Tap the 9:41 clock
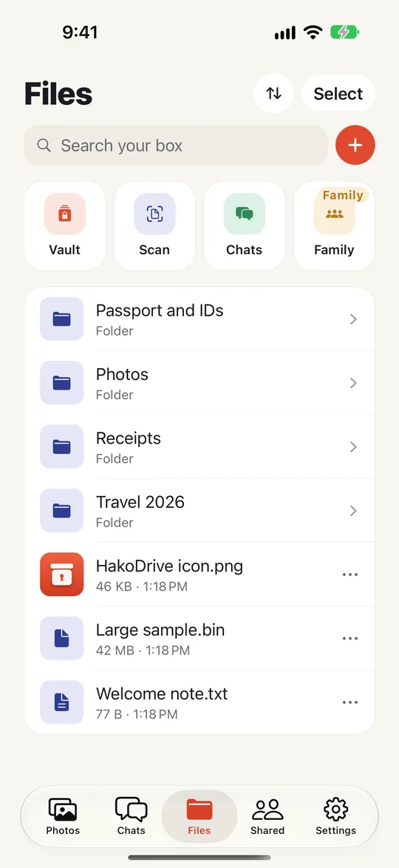This screenshot has height=868, width=399. click(80, 32)
